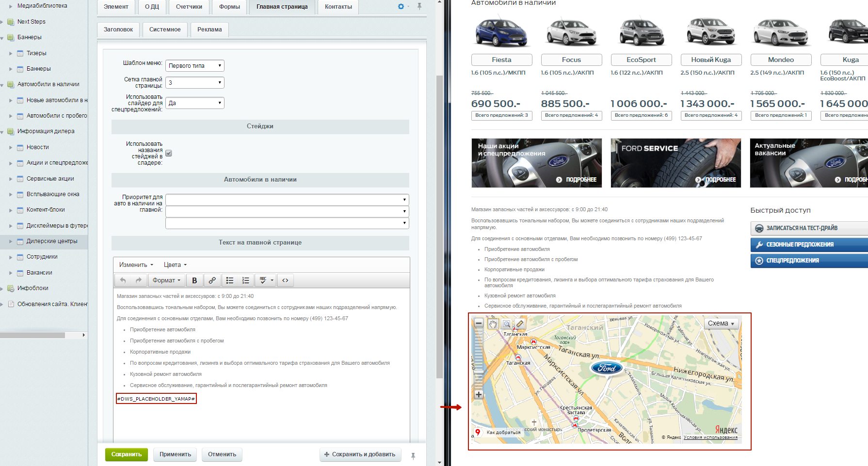
Task: Expand the Сотрудники tree node arrow
Action: click(x=11, y=257)
